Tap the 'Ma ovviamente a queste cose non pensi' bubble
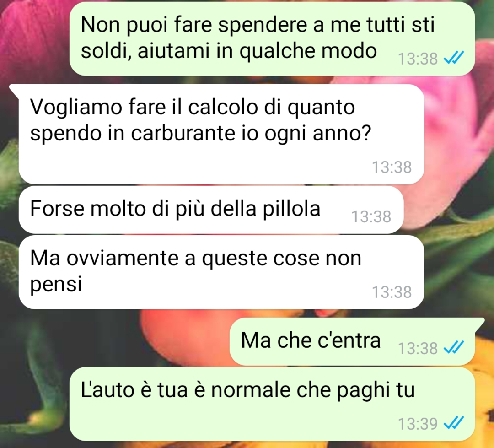 coord(221,272)
